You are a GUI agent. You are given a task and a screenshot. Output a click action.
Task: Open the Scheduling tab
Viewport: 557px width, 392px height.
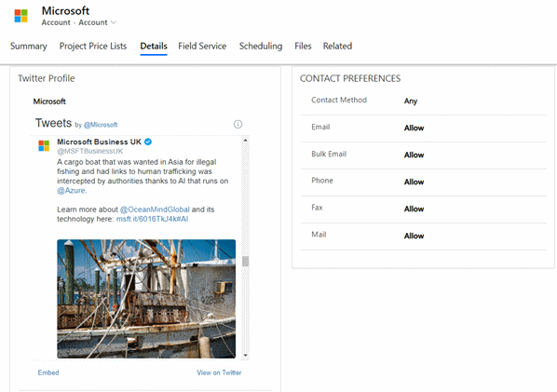point(261,47)
